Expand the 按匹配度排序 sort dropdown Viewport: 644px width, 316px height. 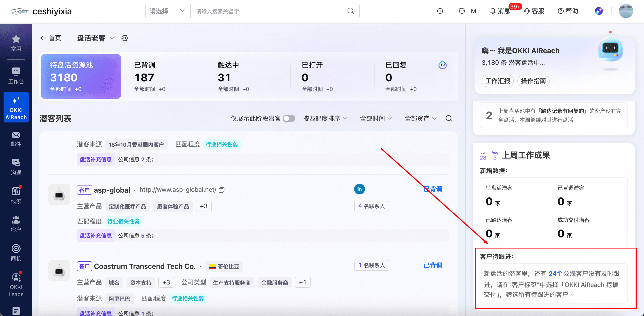pyautogui.click(x=325, y=118)
